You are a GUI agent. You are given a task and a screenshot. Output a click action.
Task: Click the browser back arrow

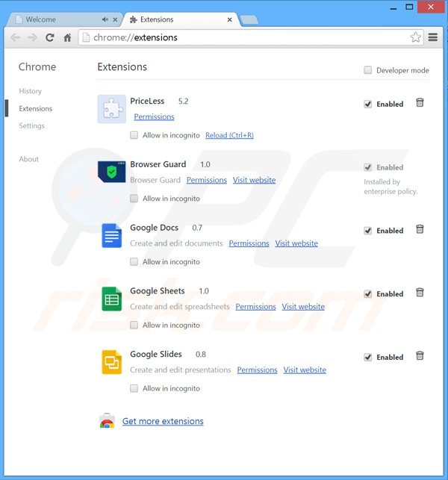coord(16,37)
